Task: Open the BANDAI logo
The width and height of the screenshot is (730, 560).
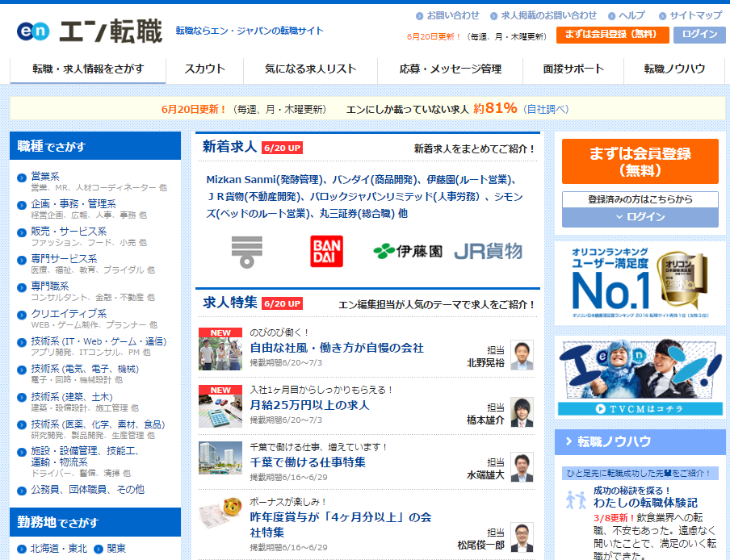Action: [x=326, y=251]
